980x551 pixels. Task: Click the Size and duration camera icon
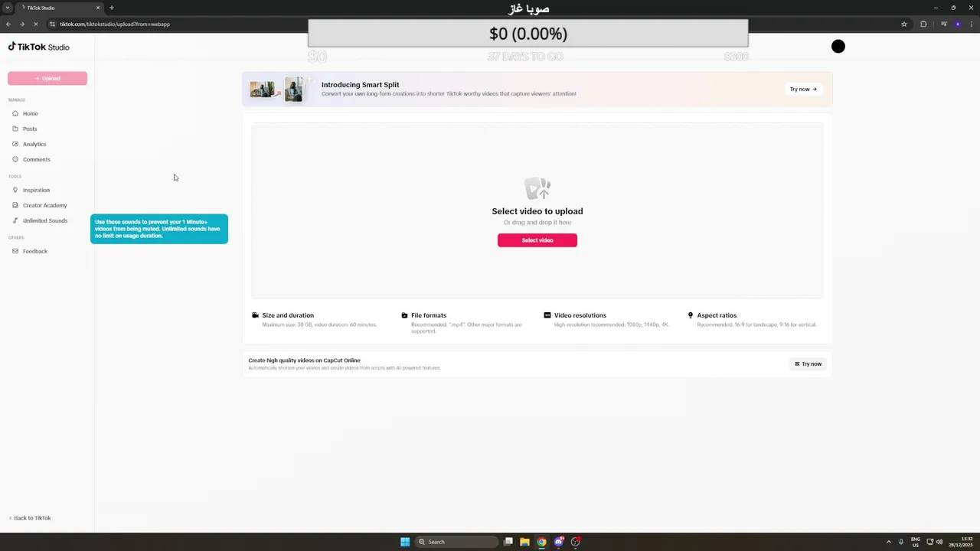256,315
